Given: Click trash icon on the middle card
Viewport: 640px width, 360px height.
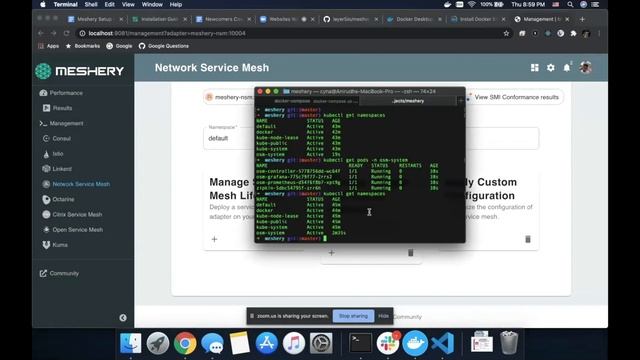Looking at the screenshot, I should (411, 253).
